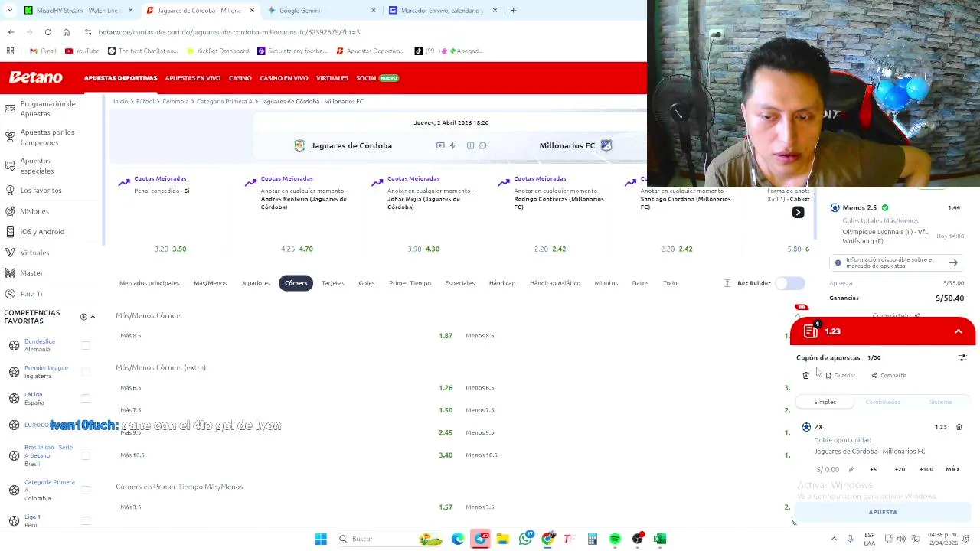The image size is (980, 551).
Task: Collapse the Competencias Favoritas section
Action: coord(93,317)
